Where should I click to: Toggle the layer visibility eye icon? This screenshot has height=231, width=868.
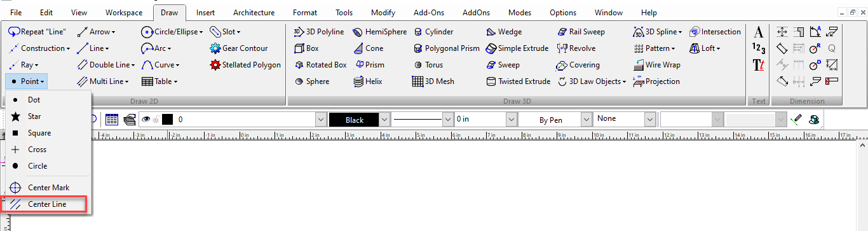tap(146, 119)
